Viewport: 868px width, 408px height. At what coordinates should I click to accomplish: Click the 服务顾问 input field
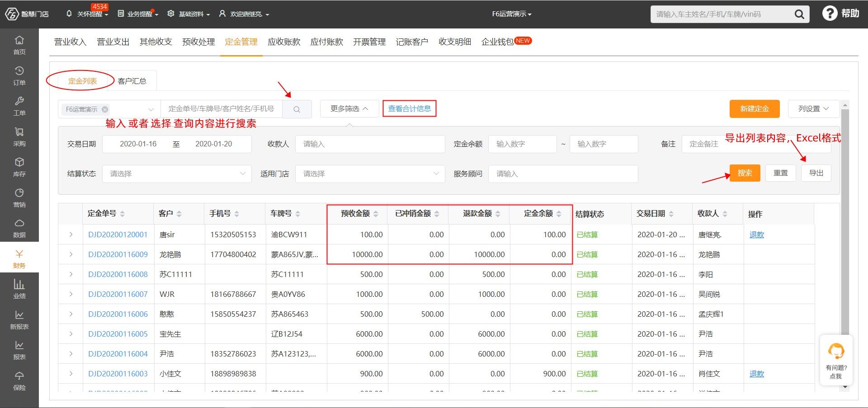(563, 174)
